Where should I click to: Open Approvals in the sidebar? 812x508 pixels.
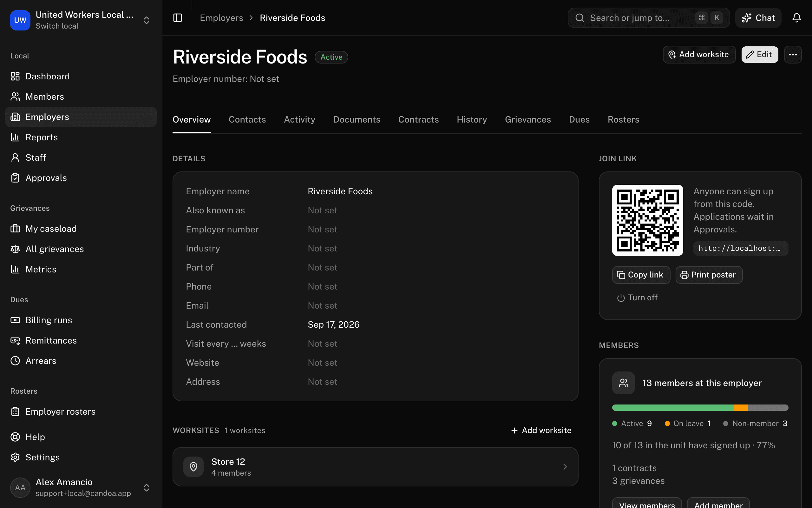(x=81, y=178)
